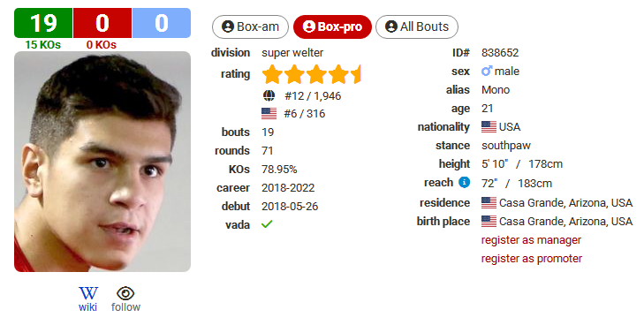
Task: Click the nationality USA flag icon
Action: pyautogui.click(x=489, y=127)
